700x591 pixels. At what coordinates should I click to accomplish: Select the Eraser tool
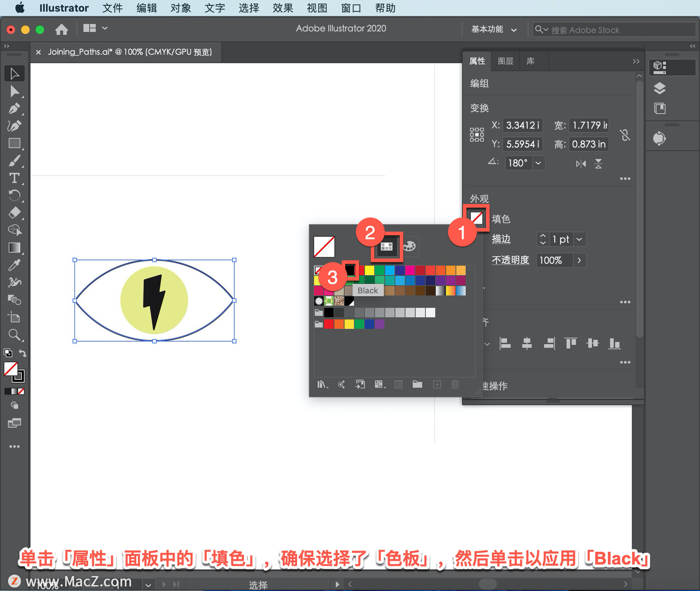click(14, 213)
